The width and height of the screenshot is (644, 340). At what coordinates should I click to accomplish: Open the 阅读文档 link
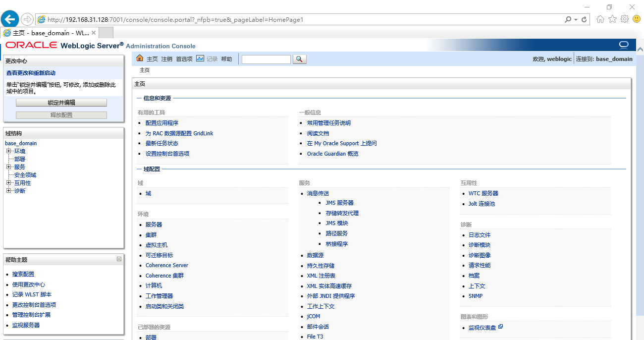coord(318,133)
